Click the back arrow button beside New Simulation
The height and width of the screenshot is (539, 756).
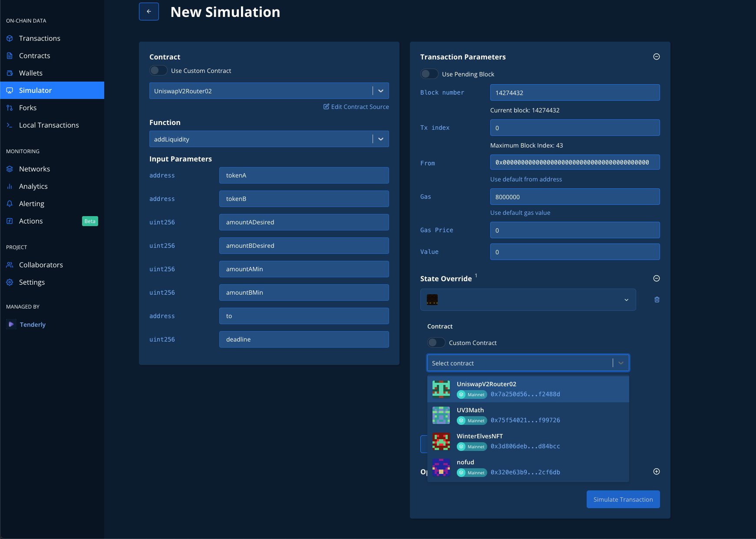pyautogui.click(x=149, y=12)
